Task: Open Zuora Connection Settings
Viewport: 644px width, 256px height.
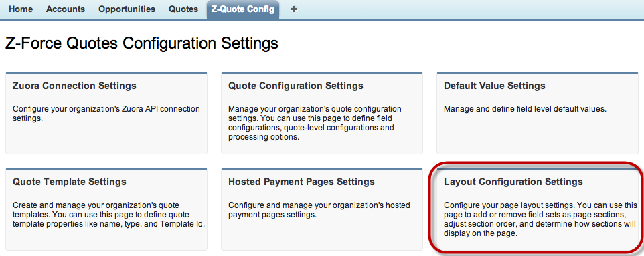Action: point(75,86)
